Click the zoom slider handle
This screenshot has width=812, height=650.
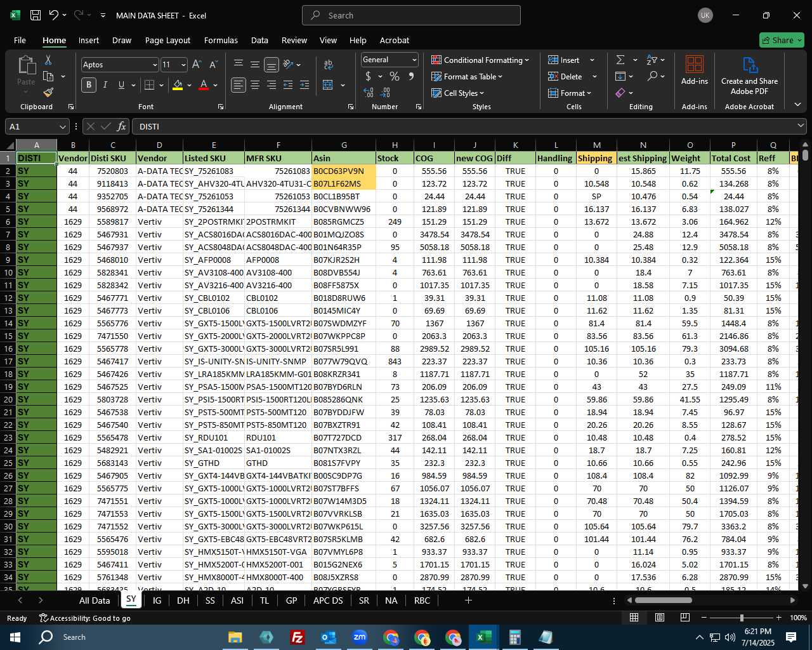(742, 618)
